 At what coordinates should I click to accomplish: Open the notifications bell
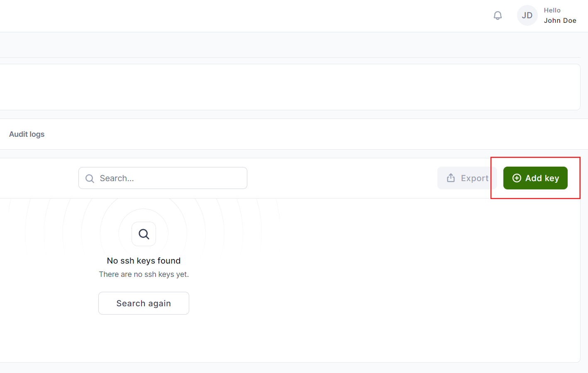pyautogui.click(x=498, y=16)
